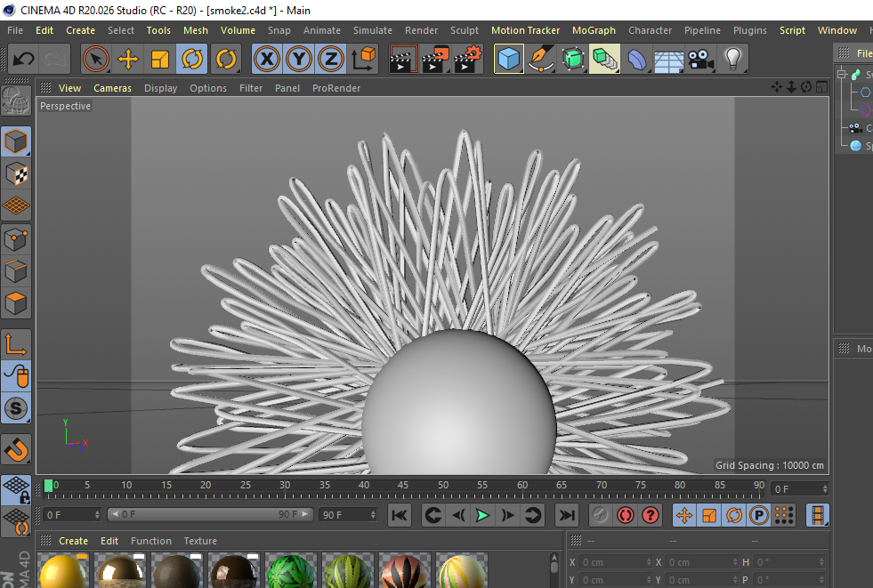
Task: Collapse the object tree expander in Object Manager
Action: point(842,74)
